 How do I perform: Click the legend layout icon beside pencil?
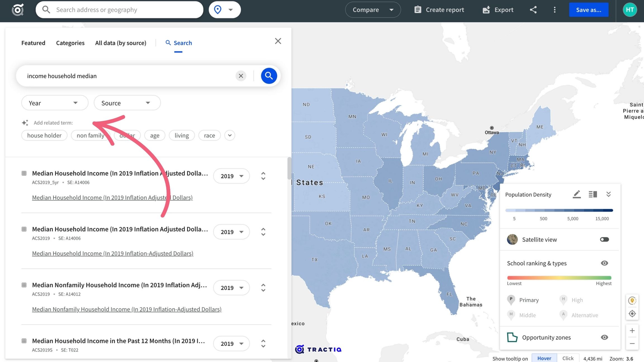(593, 194)
